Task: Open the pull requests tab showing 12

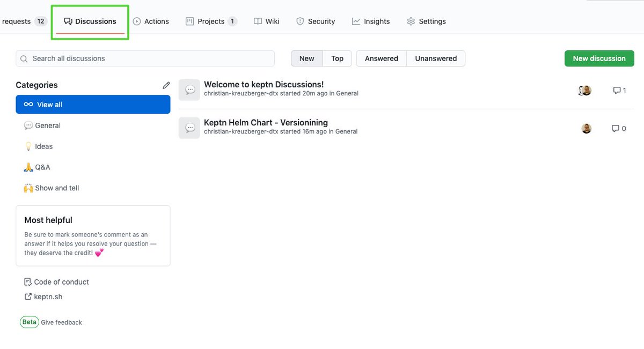Action: coord(24,21)
